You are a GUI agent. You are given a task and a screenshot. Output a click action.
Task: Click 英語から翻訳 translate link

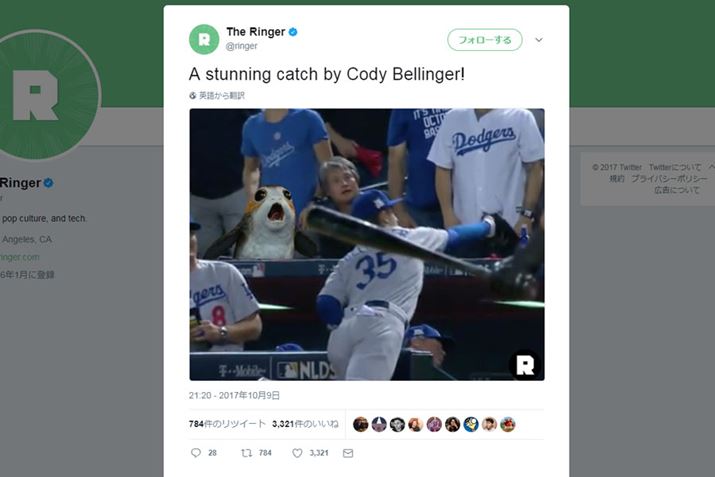[222, 96]
